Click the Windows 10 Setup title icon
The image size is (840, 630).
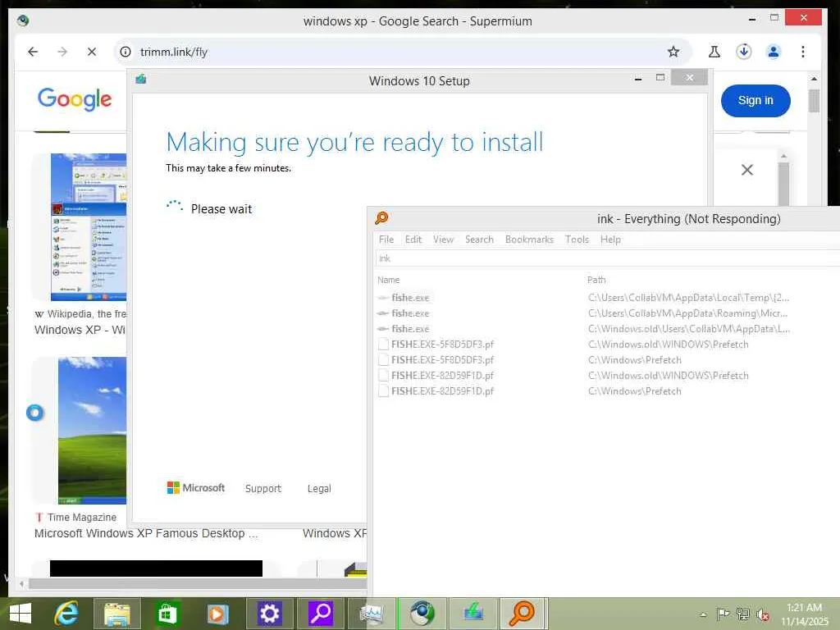[141, 80]
